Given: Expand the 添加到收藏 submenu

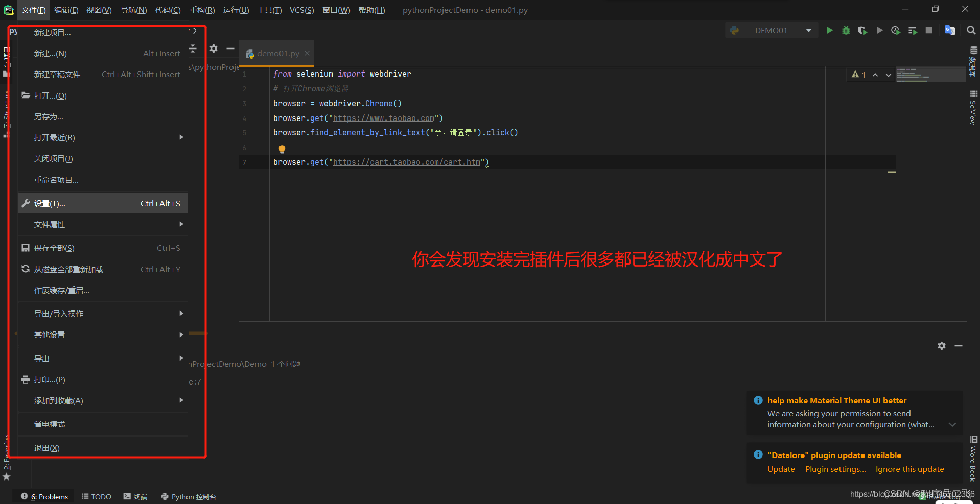Looking at the screenshot, I should pos(181,400).
